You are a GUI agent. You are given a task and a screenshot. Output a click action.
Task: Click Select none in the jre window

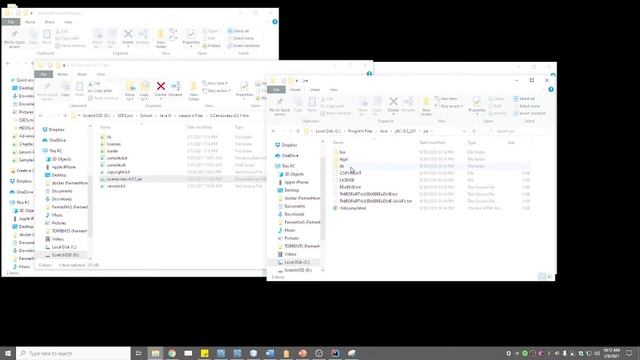click(527, 106)
